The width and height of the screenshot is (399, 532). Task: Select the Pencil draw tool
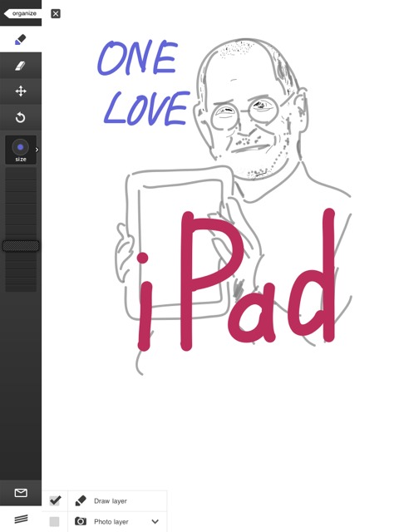click(x=20, y=40)
